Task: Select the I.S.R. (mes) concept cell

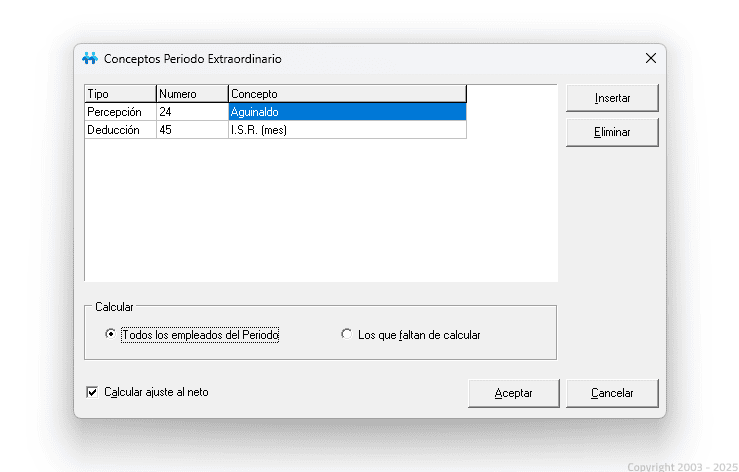Action: click(347, 130)
